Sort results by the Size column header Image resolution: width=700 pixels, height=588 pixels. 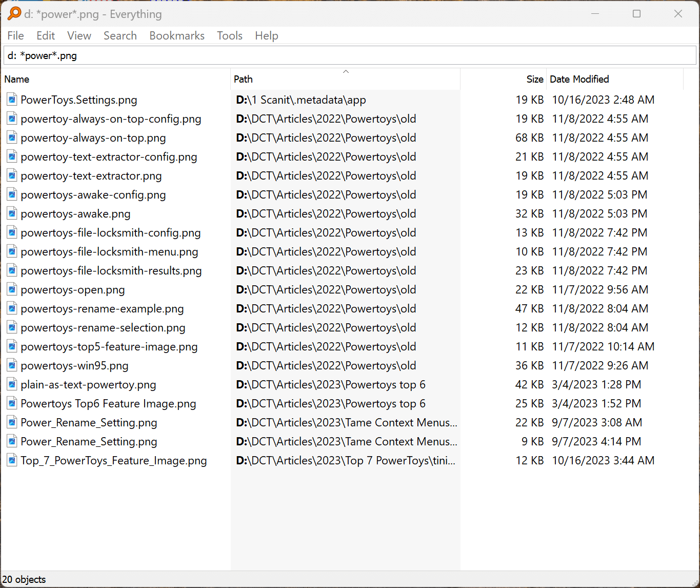coord(503,79)
